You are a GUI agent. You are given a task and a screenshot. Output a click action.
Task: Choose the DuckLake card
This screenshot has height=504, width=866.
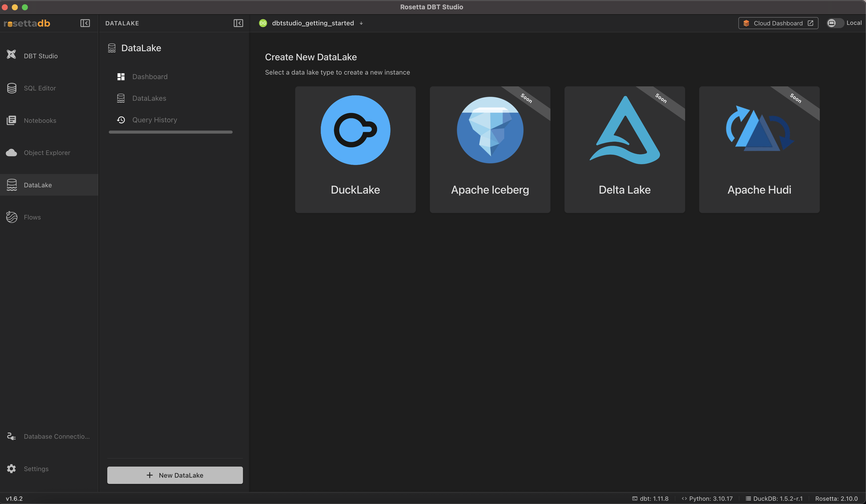tap(355, 149)
